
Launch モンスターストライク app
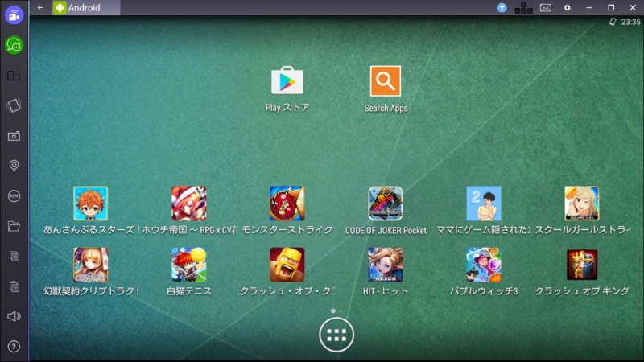pos(287,204)
